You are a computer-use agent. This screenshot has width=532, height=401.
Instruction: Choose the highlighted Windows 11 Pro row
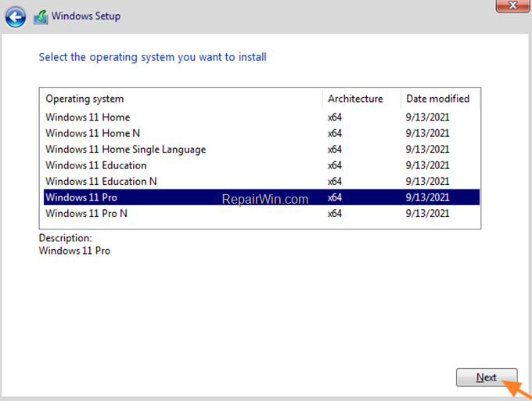[261, 197]
